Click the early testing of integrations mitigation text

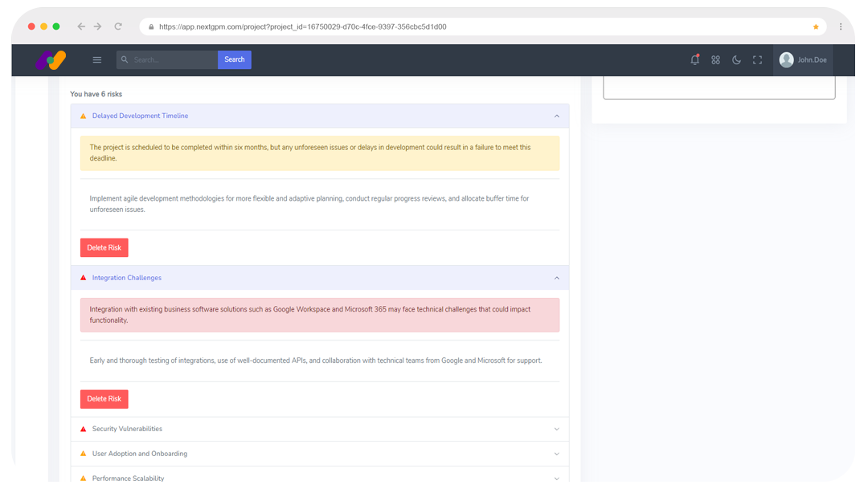[316, 361]
